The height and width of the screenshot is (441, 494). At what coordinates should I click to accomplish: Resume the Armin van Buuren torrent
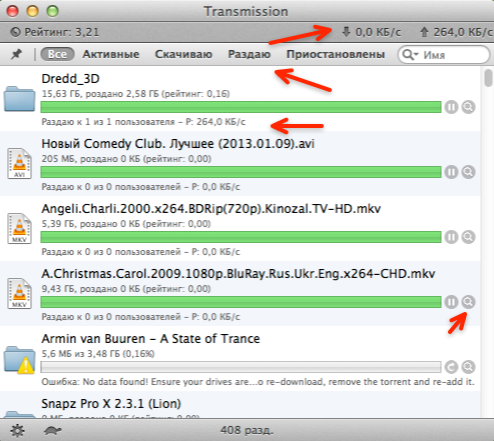coord(451,367)
